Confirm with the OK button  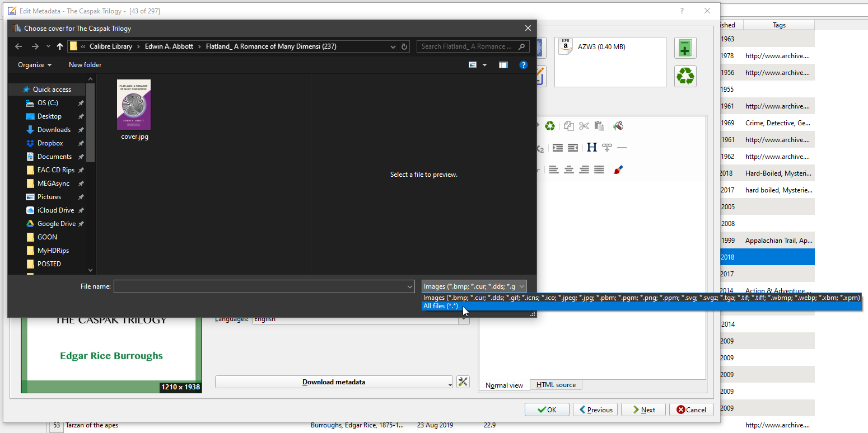pos(547,410)
